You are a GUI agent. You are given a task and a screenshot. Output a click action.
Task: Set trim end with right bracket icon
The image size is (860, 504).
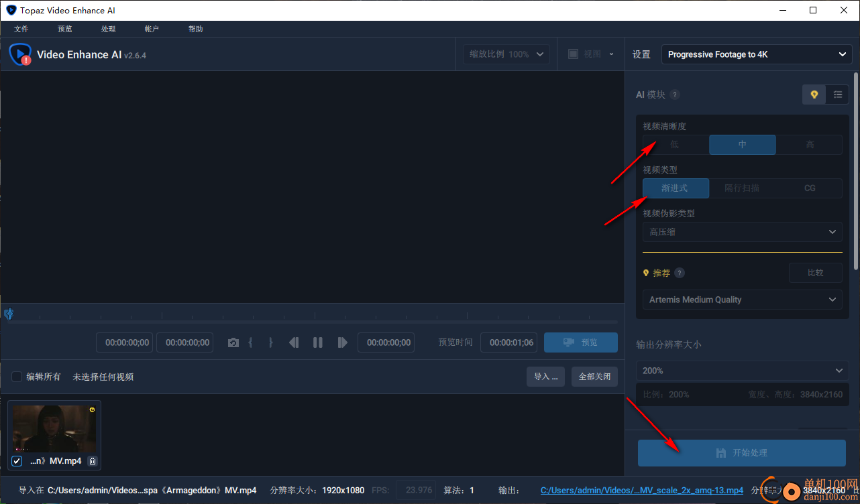pos(270,342)
